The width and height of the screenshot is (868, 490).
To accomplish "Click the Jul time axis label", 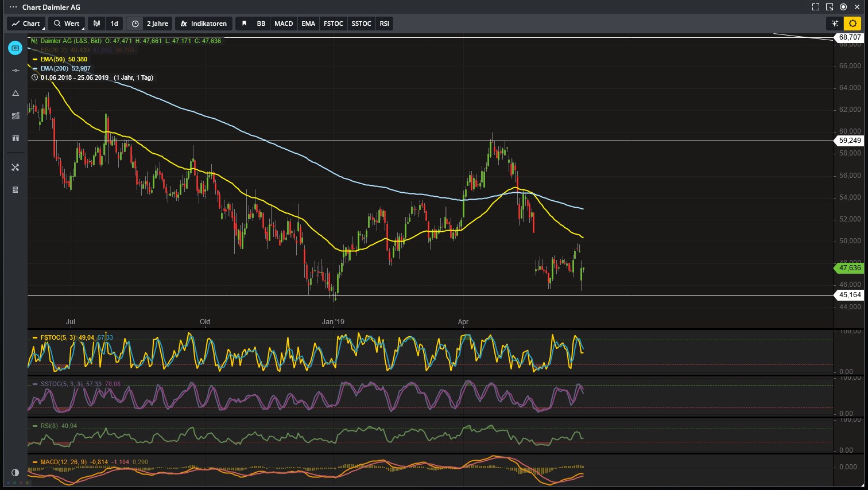I will pos(71,322).
